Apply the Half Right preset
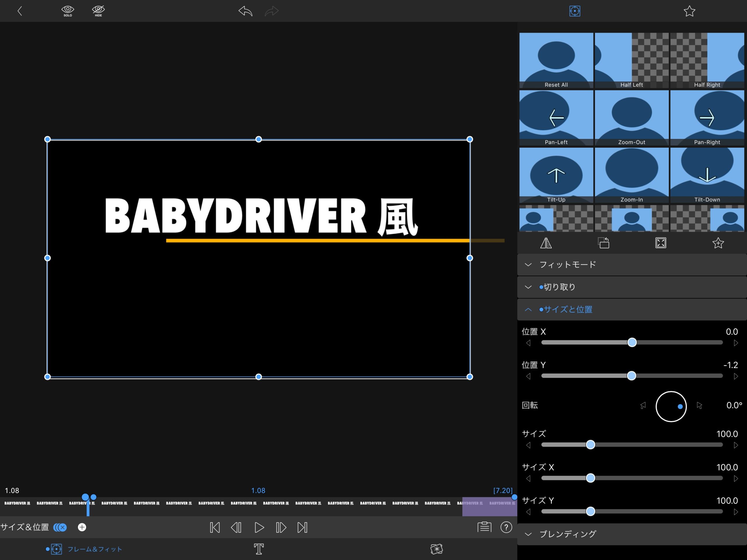 click(707, 60)
